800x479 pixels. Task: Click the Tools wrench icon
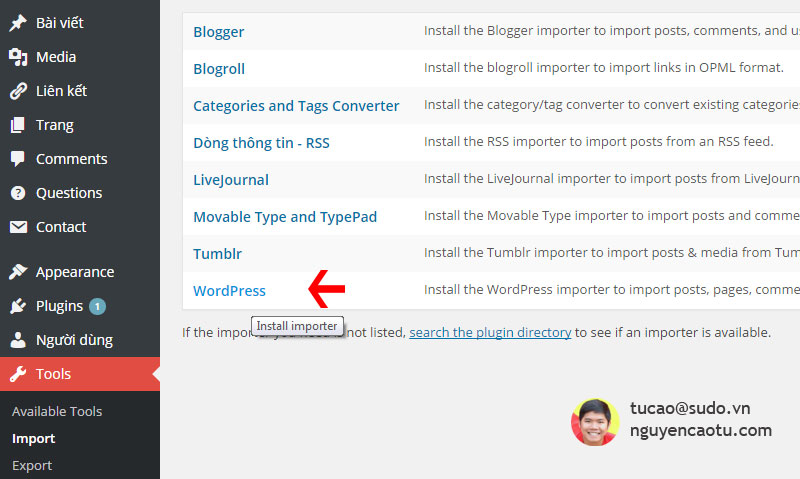tap(18, 374)
